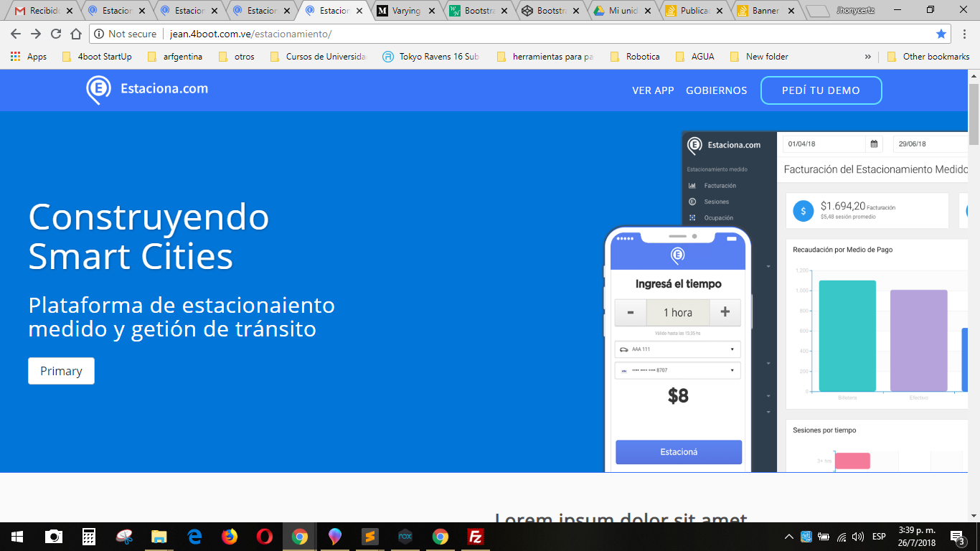Open the herramientas para pa bookmark folder

[545, 57]
